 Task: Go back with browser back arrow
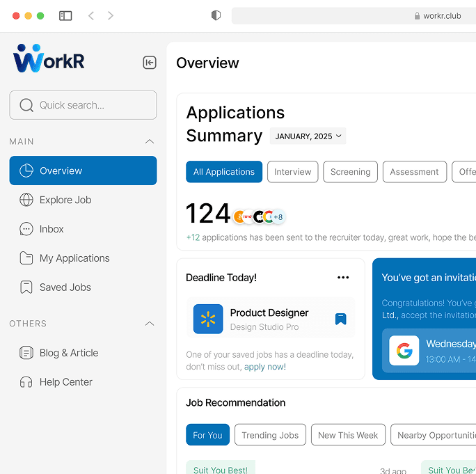click(91, 15)
